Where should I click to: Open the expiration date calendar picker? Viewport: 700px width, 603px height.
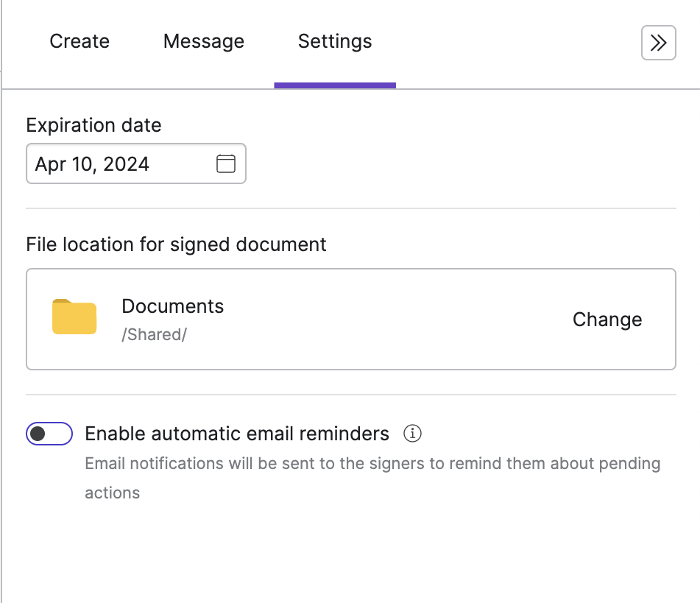[x=225, y=163]
